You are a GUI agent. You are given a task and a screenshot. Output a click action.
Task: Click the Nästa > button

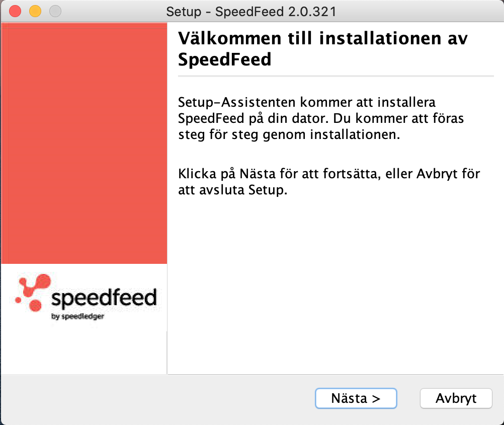(x=356, y=398)
